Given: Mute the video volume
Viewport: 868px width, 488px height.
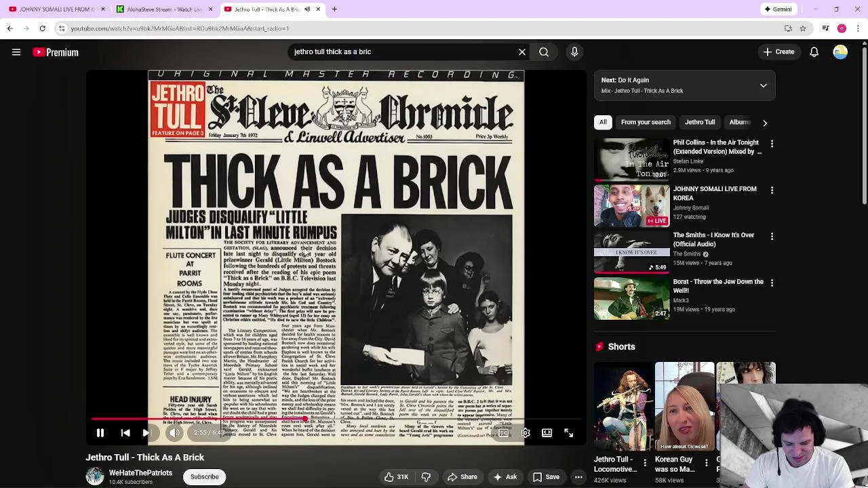Looking at the screenshot, I should (x=174, y=432).
